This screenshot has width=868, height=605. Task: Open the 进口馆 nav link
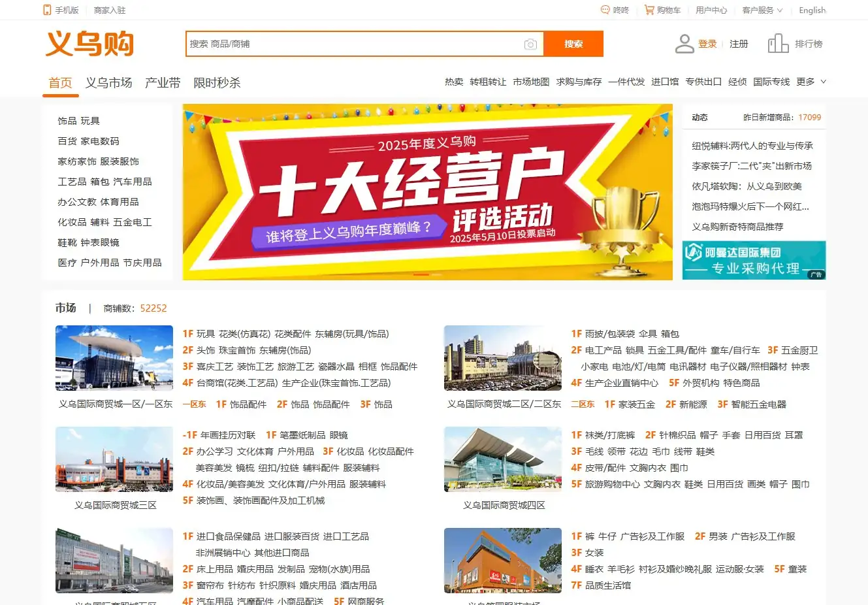click(x=665, y=82)
